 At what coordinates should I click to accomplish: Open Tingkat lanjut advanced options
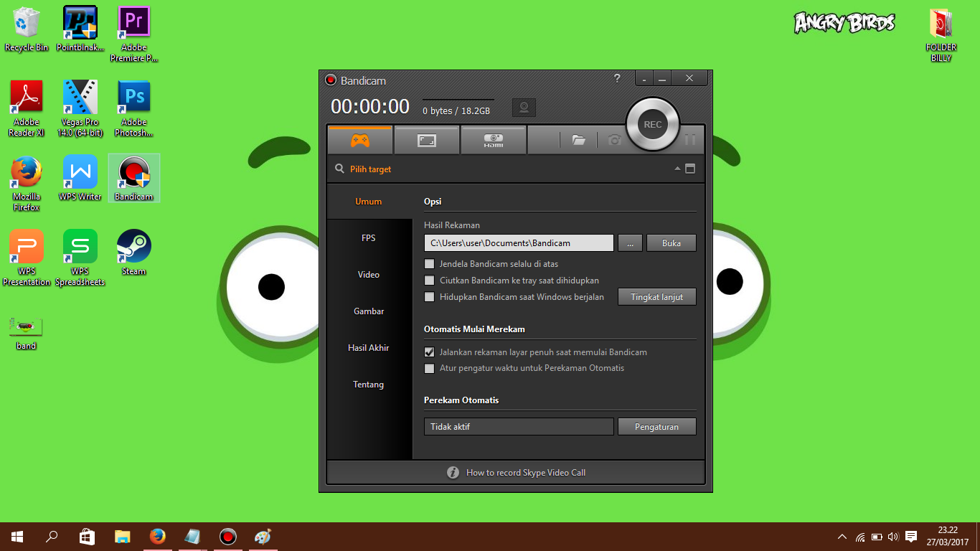click(657, 297)
